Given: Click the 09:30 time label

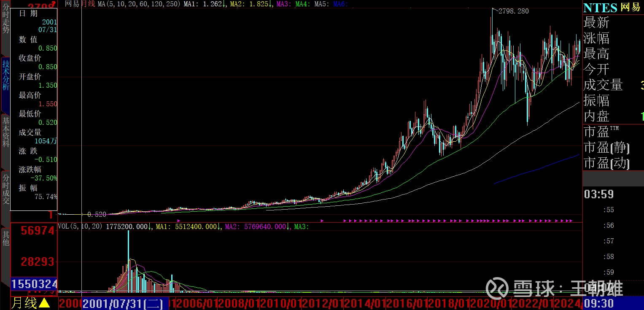Looking at the screenshot, I should 599,303.
